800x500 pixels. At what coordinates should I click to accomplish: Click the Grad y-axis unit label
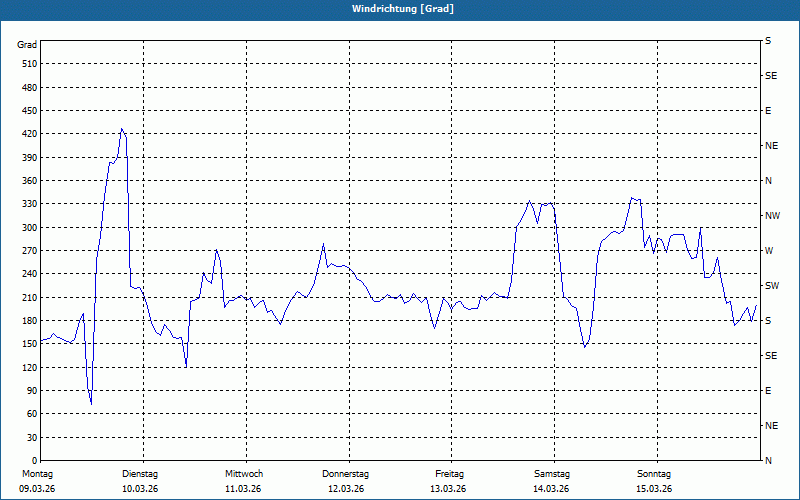pos(27,45)
